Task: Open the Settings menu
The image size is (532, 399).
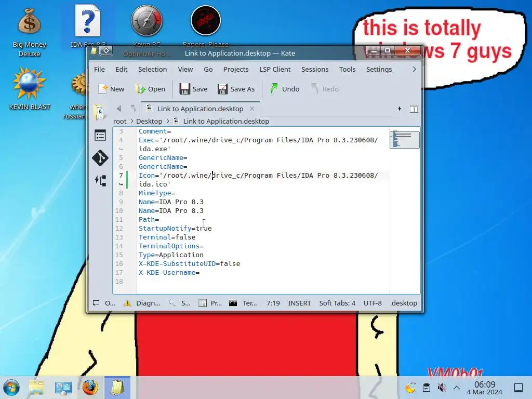Action: tap(379, 69)
